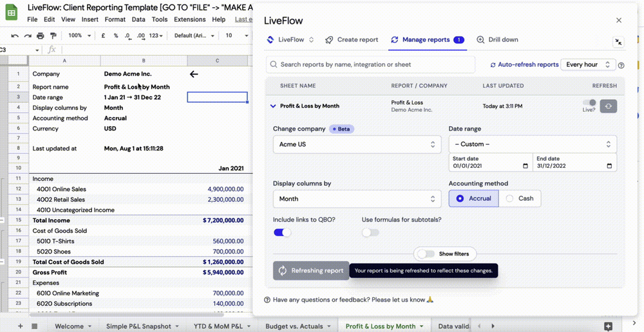Click the Search reports input field
The image size is (644, 332).
(x=370, y=64)
